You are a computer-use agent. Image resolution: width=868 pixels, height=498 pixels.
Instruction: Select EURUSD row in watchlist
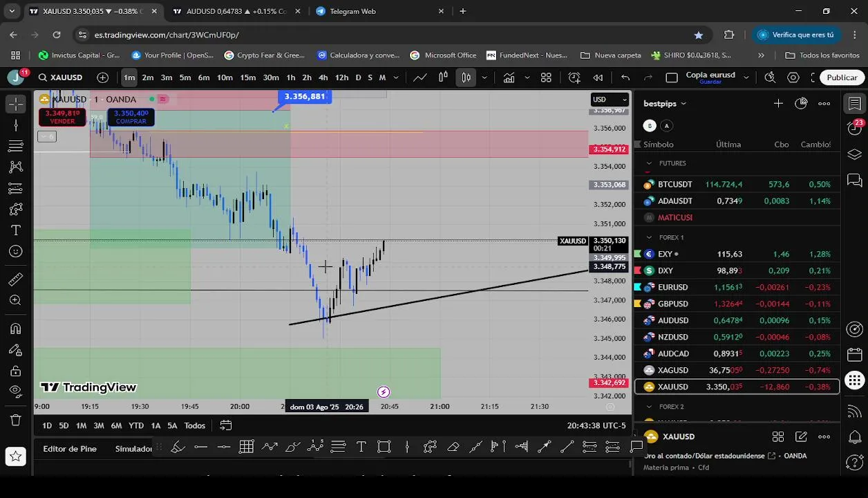pyautogui.click(x=737, y=287)
